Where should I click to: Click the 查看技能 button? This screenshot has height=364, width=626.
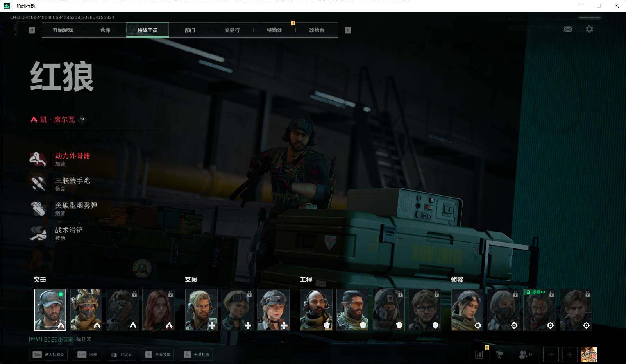click(158, 355)
